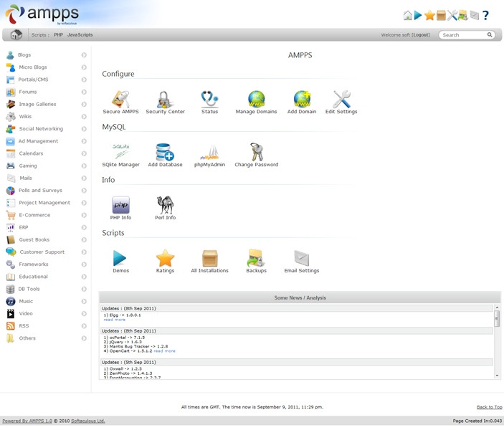Click the Status stethoscope icon
Screen dimensions: 504x430
[209, 99]
